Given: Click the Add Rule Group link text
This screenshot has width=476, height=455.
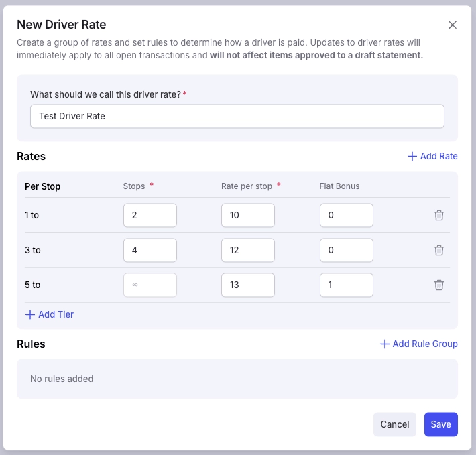Looking at the screenshot, I should click(x=425, y=344).
